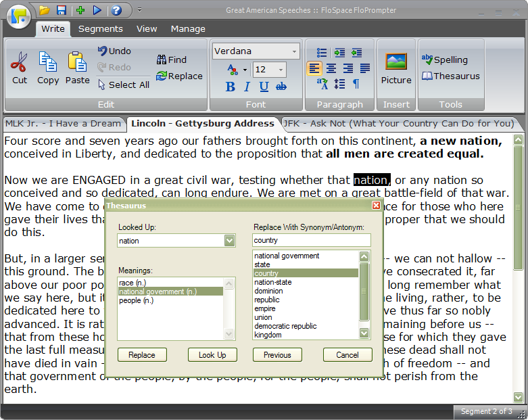528x420 pixels.
Task: Open the Thesaurus tool in the ribbon
Action: (x=450, y=76)
